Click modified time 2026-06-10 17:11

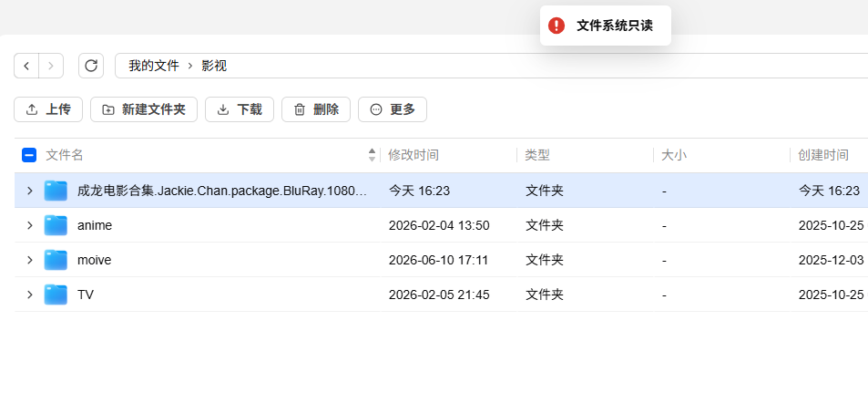[438, 260]
